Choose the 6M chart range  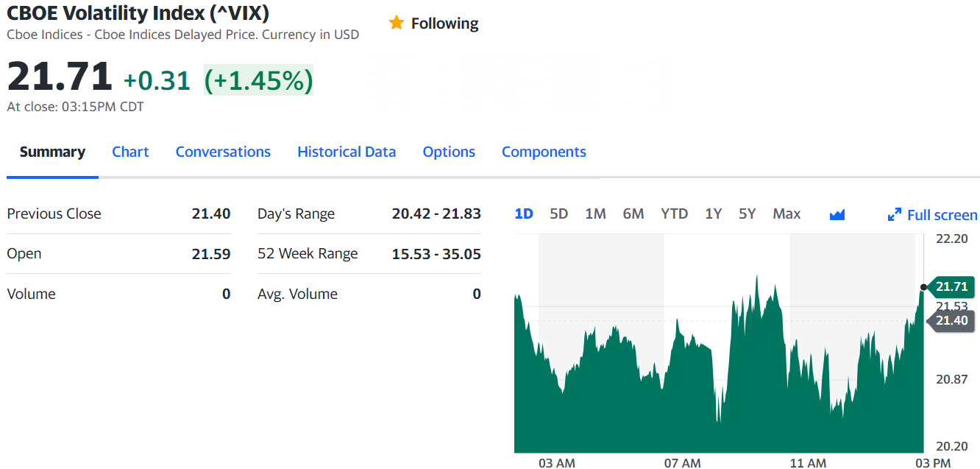click(x=633, y=214)
